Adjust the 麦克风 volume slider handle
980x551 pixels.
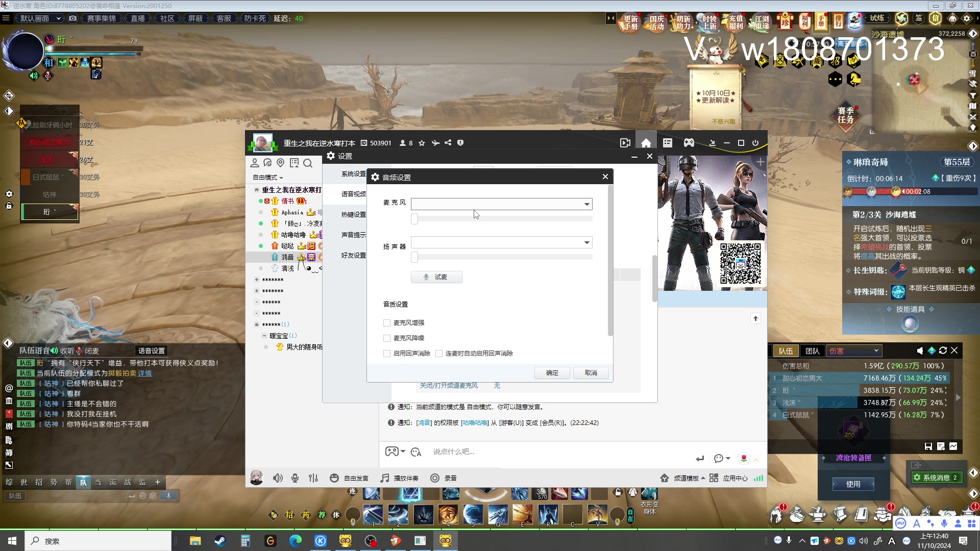414,219
